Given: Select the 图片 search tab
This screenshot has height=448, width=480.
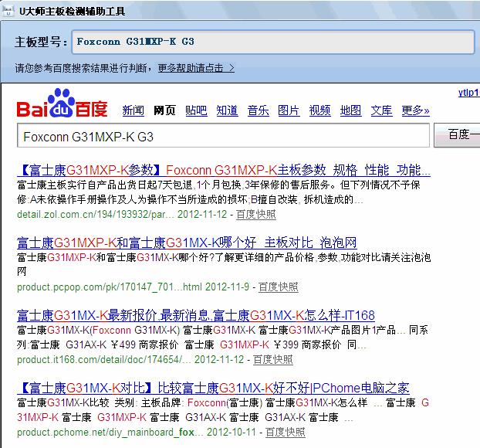Looking at the screenshot, I should tap(289, 110).
